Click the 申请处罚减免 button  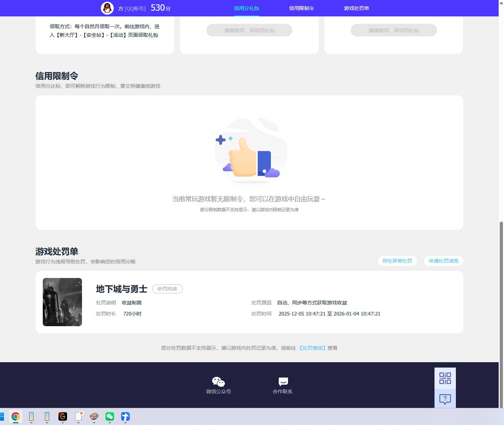(443, 261)
